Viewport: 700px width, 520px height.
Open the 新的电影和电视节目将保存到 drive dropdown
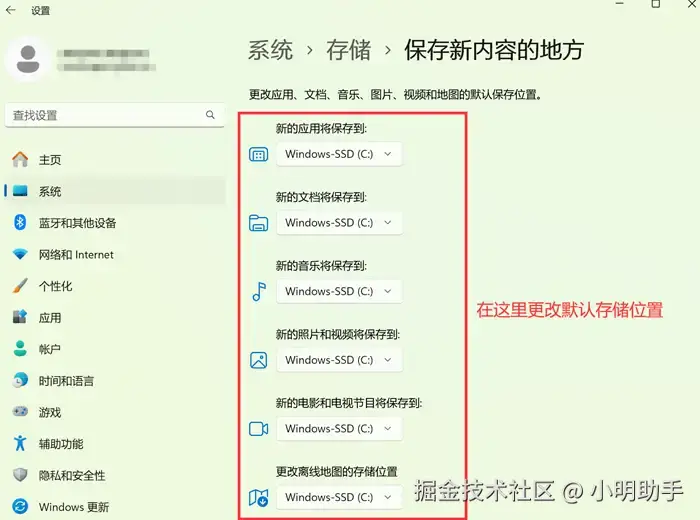pos(339,428)
